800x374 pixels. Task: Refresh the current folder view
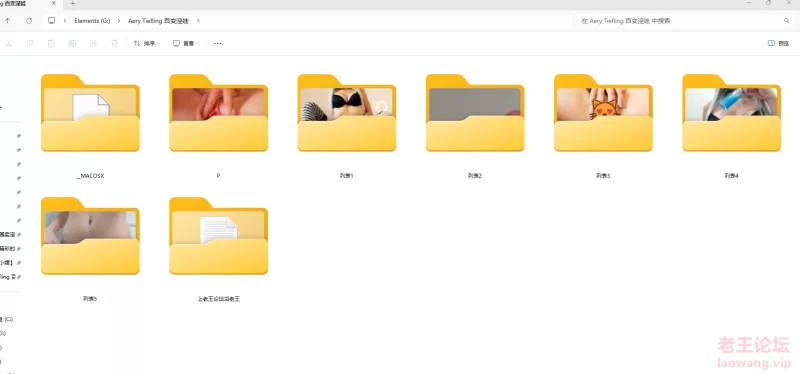click(29, 21)
